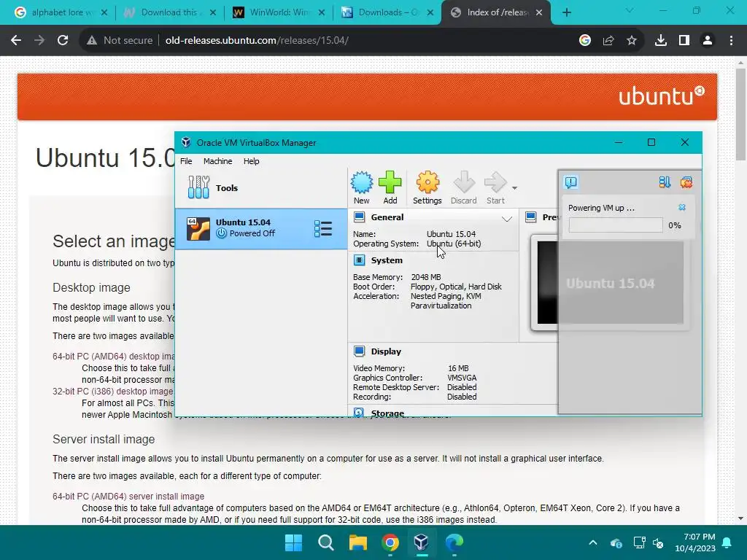This screenshot has height=560, width=747.
Task: Click the Storage section disk icon
Action: click(x=359, y=413)
